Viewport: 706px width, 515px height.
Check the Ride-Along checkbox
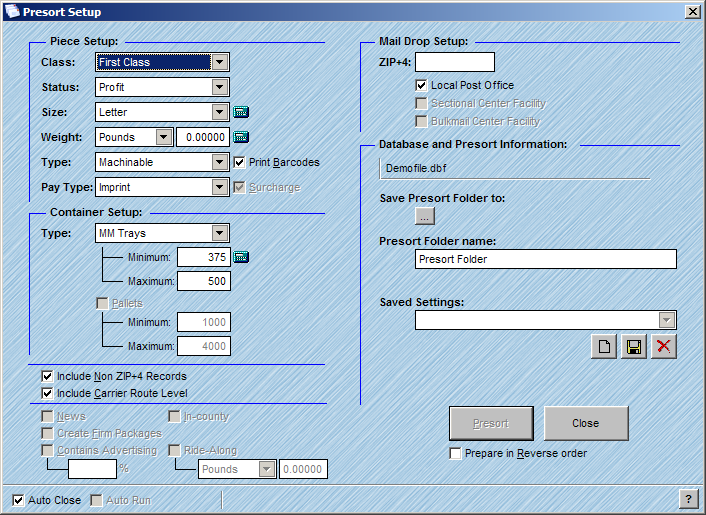coord(174,450)
